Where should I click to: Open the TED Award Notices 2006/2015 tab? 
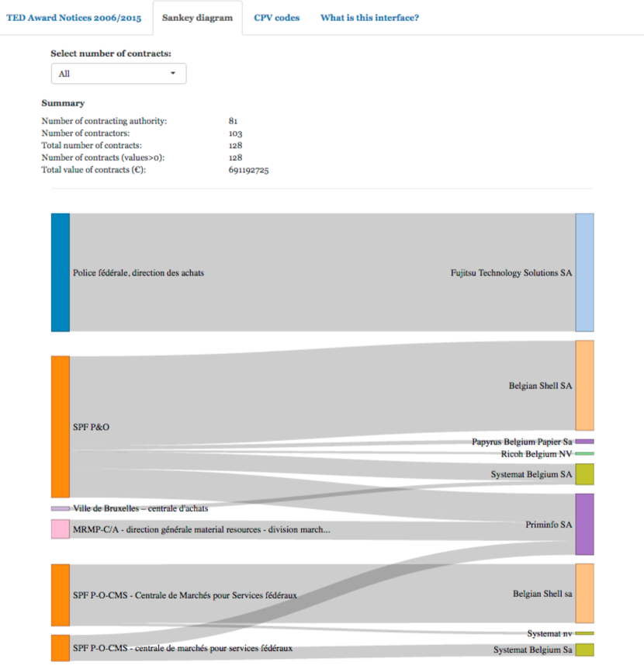pos(74,18)
